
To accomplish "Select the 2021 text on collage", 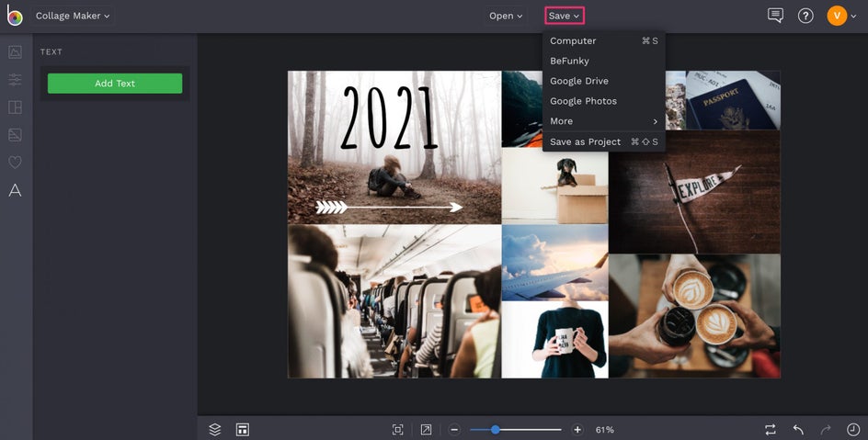I will point(389,118).
